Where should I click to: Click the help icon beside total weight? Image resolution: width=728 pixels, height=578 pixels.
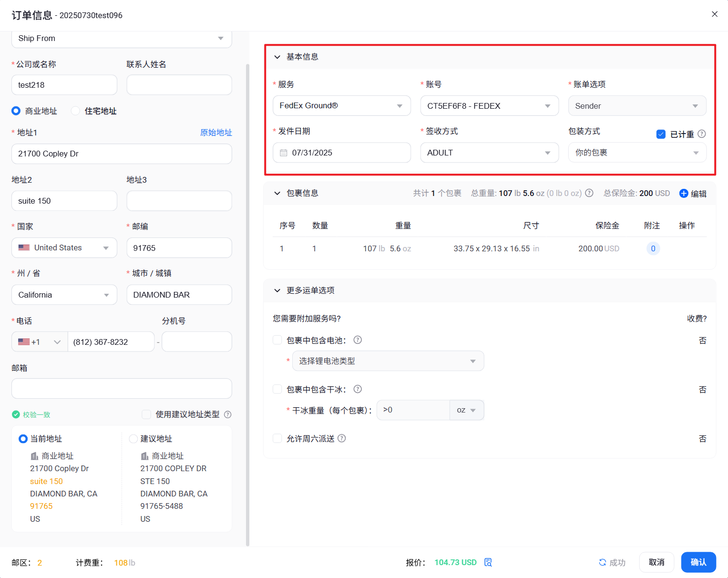pyautogui.click(x=589, y=193)
